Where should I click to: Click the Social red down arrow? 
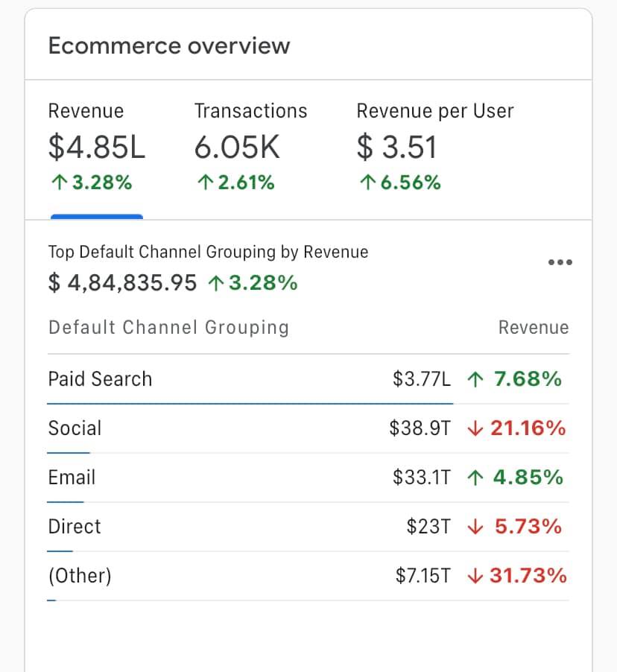pos(474,429)
